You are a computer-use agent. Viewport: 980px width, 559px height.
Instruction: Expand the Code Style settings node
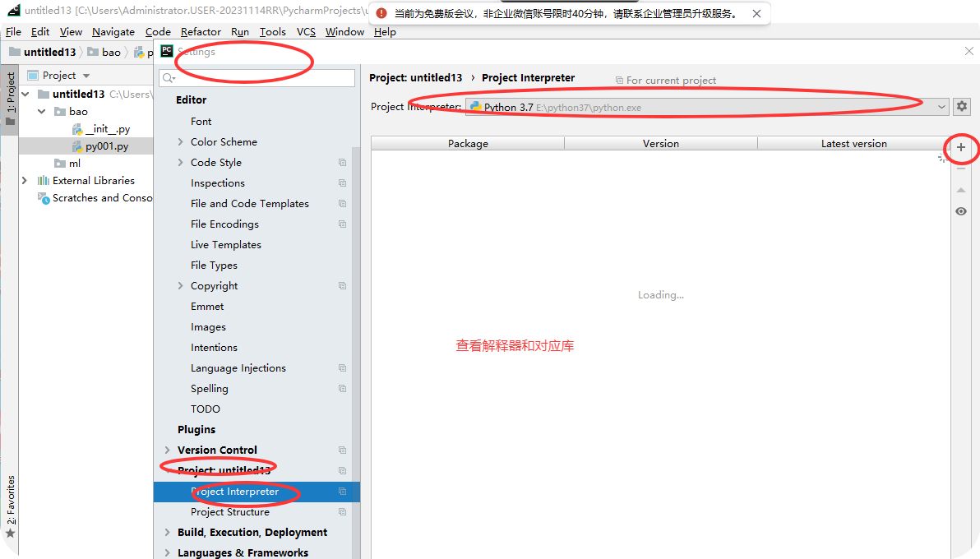tap(181, 163)
